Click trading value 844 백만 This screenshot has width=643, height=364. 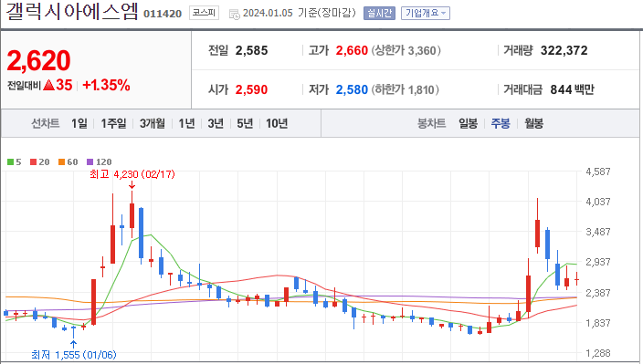tap(572, 89)
